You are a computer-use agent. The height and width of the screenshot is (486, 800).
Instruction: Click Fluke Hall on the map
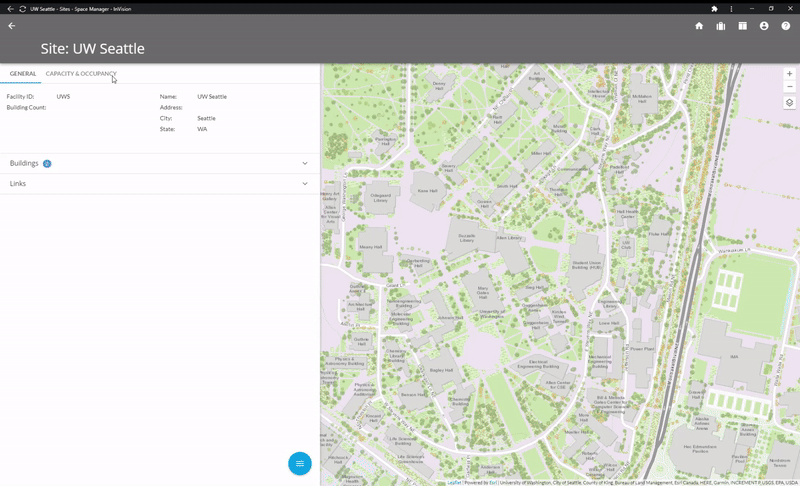tap(659, 234)
